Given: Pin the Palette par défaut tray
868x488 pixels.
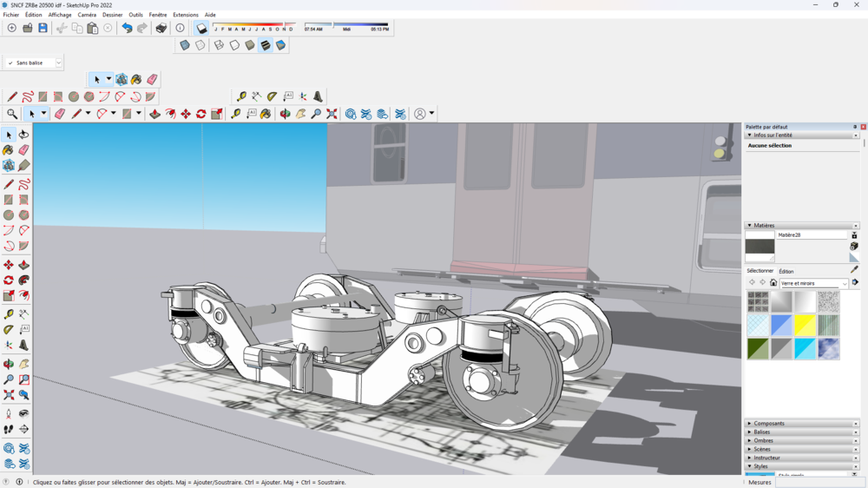Looking at the screenshot, I should 855,127.
